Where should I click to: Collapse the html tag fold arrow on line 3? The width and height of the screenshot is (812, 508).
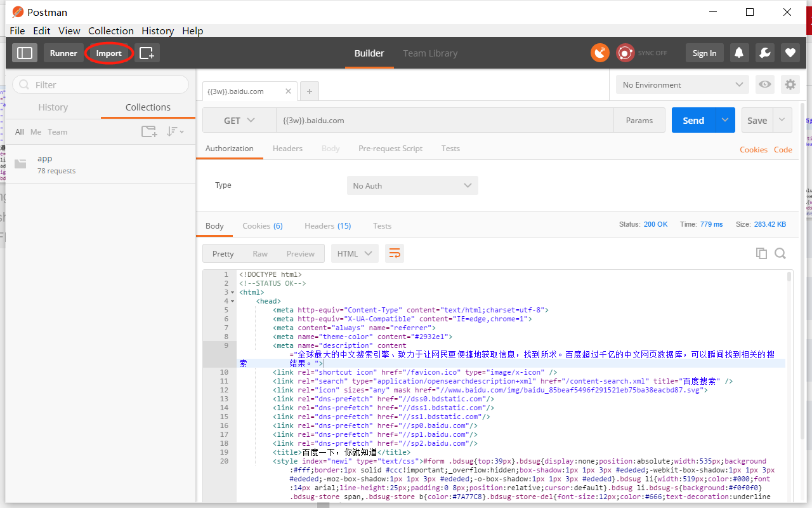tap(232, 293)
